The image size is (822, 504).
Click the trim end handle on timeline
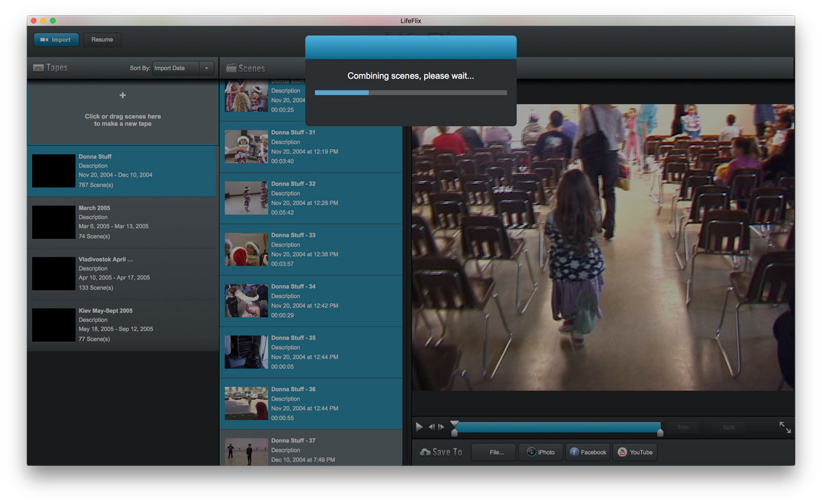click(660, 432)
